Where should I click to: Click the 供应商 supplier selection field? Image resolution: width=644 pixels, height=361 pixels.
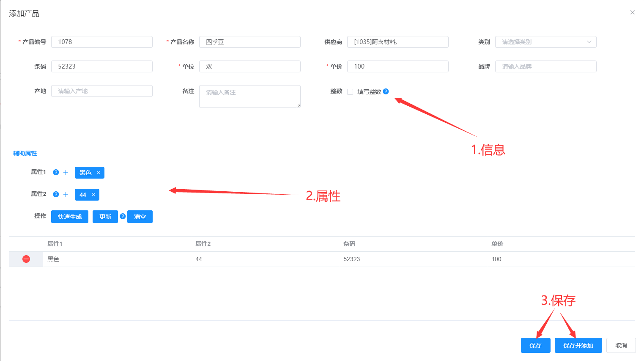pos(397,42)
